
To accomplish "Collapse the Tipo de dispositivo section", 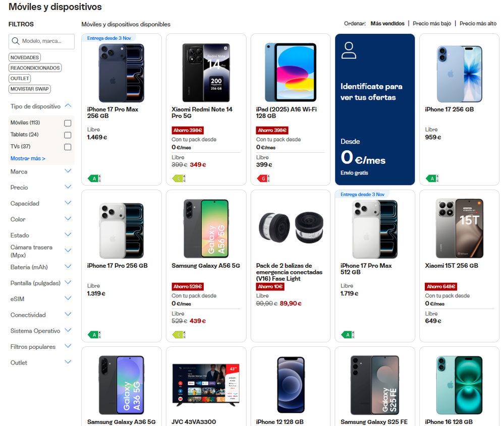I will pos(68,106).
